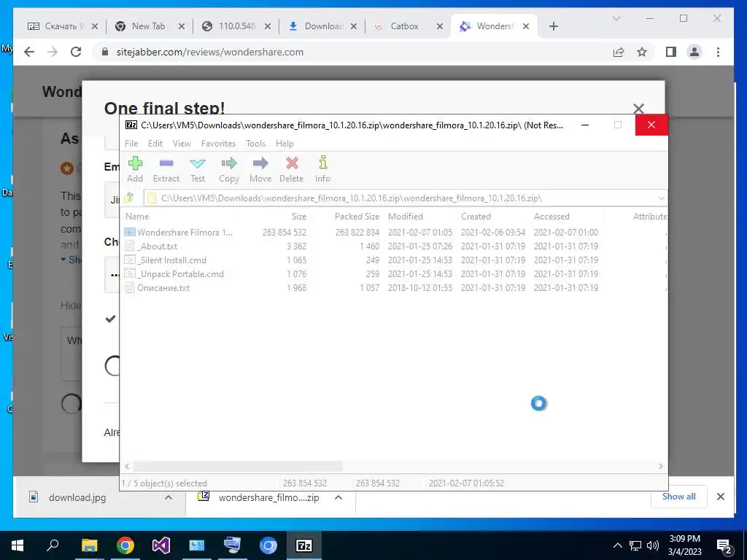Expand wondershare_filmo zip download options
The image size is (747, 560).
(x=338, y=497)
